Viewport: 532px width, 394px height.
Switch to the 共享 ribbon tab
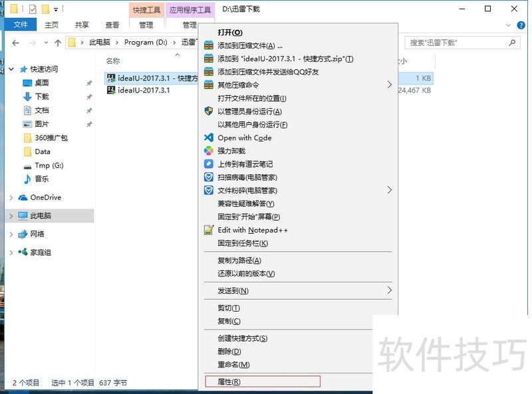point(82,25)
